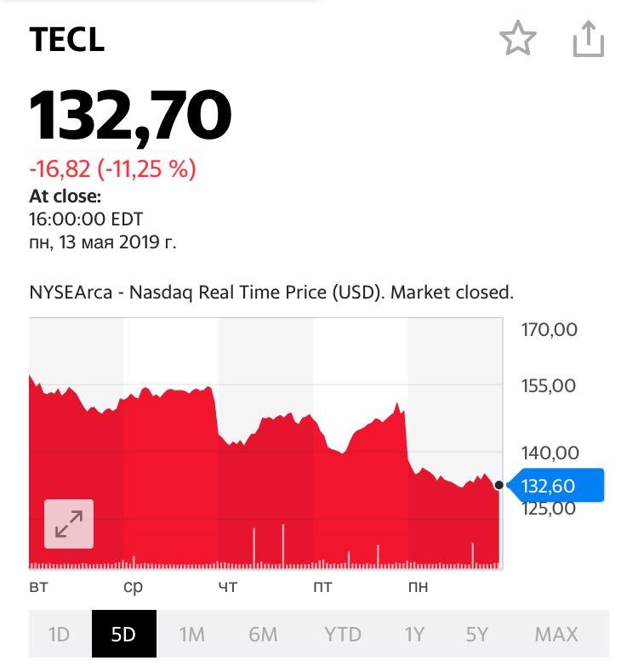
Task: Tap the чт day label on chart
Action: [x=228, y=586]
